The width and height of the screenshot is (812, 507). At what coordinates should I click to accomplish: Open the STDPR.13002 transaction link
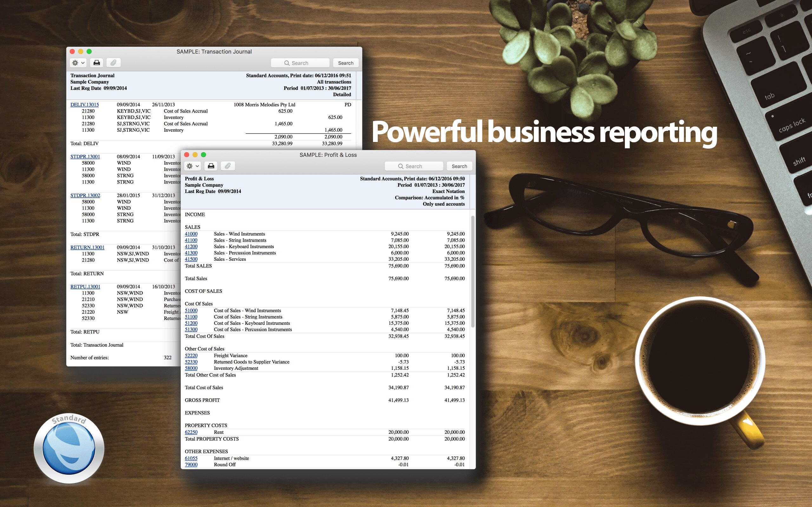pyautogui.click(x=85, y=195)
